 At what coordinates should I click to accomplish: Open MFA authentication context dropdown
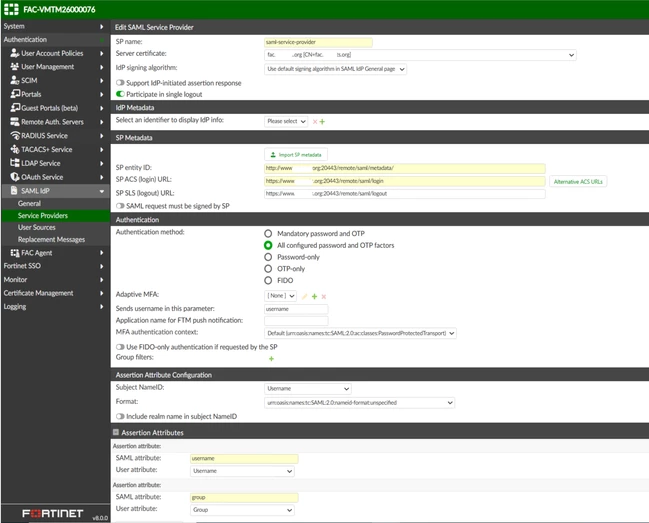(x=360, y=333)
